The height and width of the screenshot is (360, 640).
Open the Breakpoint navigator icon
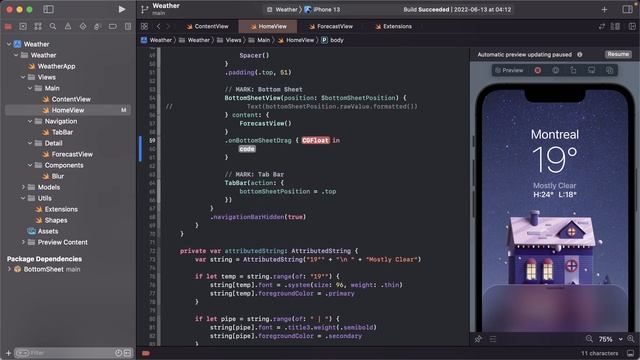113,27
